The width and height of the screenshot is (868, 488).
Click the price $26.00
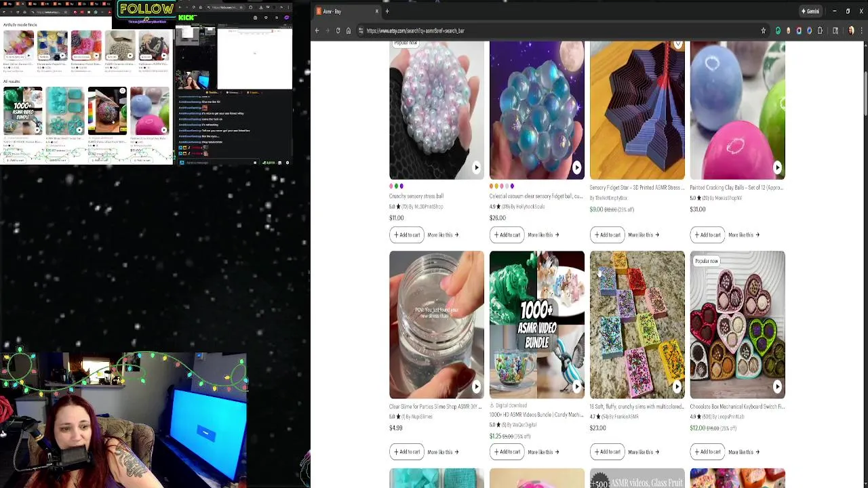point(498,218)
